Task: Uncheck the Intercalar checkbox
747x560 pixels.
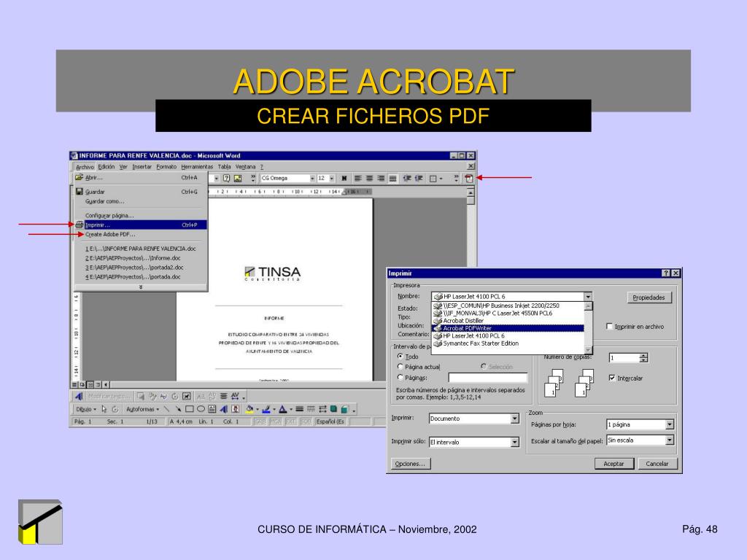Action: [612, 378]
